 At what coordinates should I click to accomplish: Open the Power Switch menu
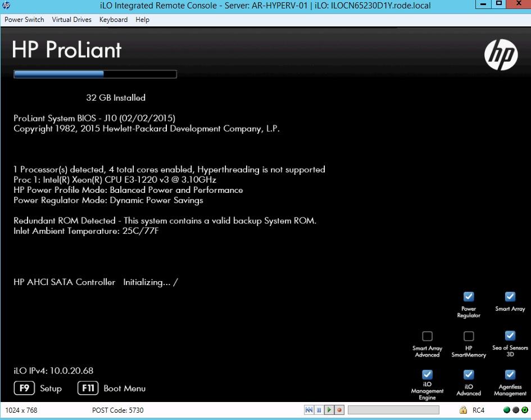click(x=24, y=20)
